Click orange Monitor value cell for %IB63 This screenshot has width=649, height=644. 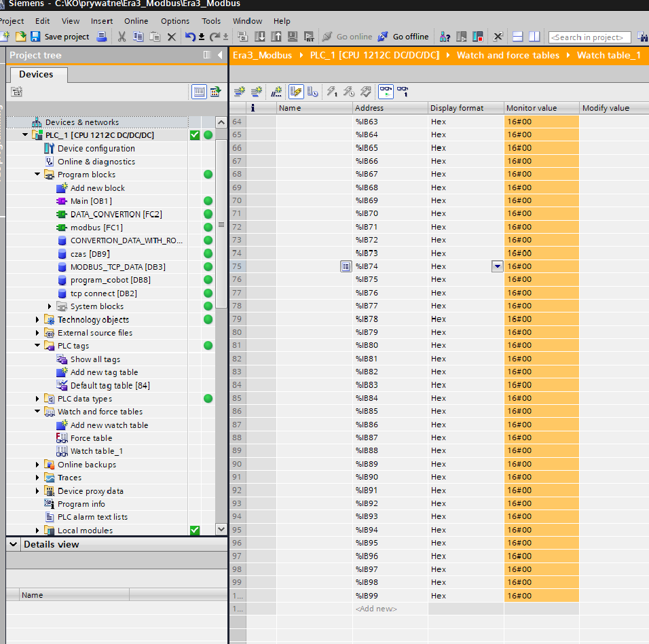pos(541,122)
